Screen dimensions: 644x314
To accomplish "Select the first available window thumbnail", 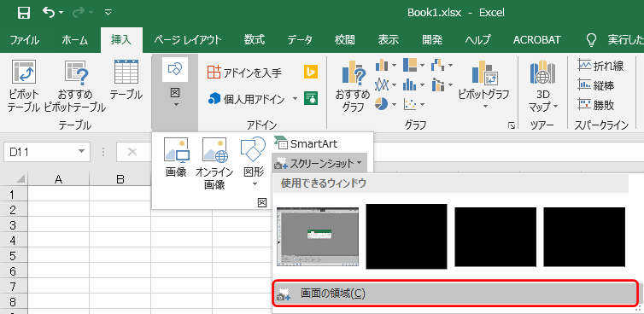I will click(318, 236).
